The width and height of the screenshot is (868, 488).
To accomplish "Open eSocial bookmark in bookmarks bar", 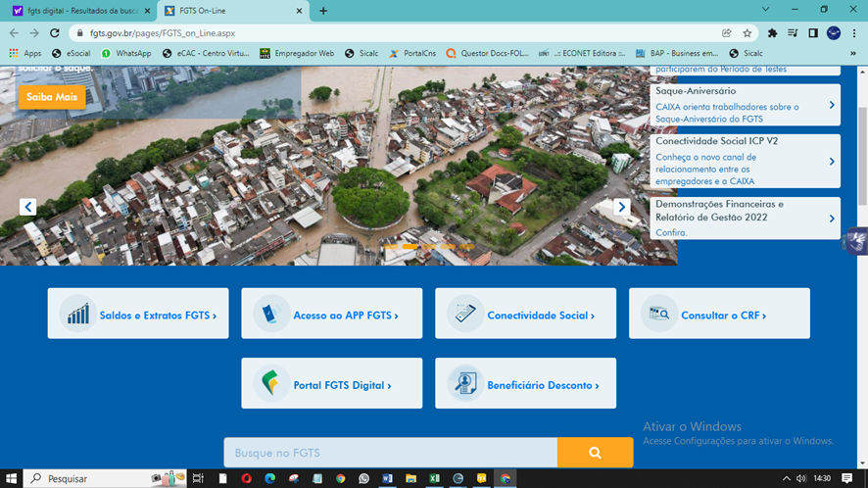I will 72,53.
